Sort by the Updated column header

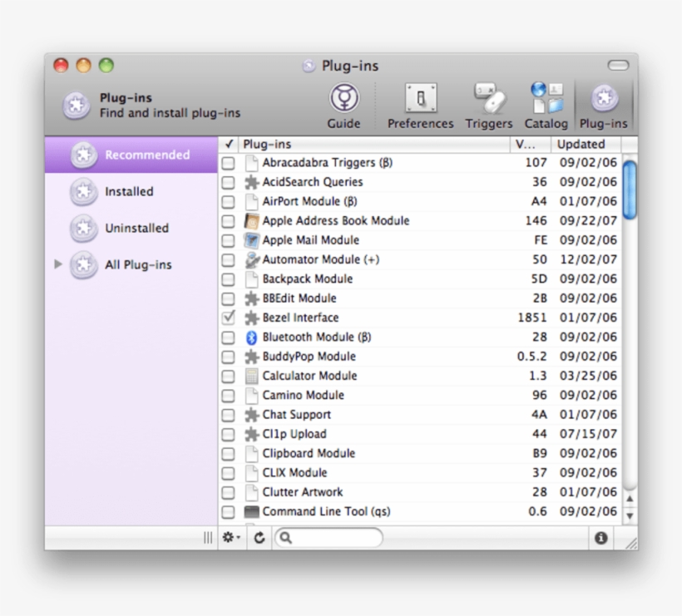582,143
